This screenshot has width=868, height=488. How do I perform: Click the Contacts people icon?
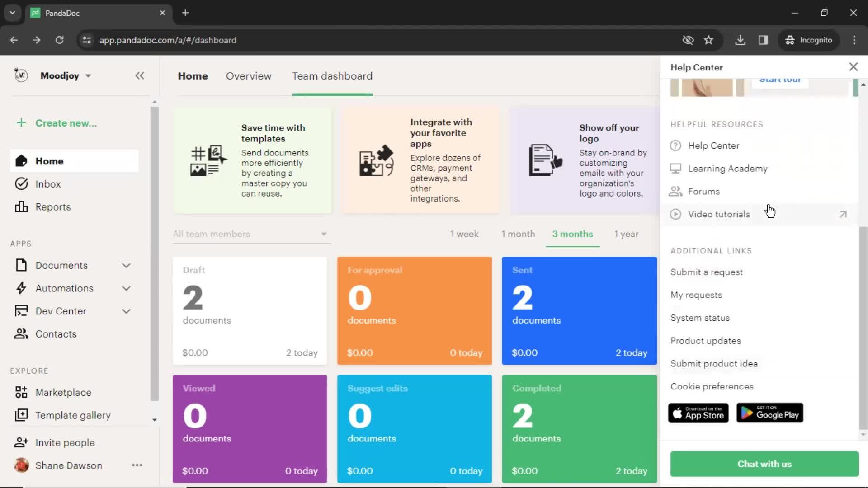tap(21, 334)
